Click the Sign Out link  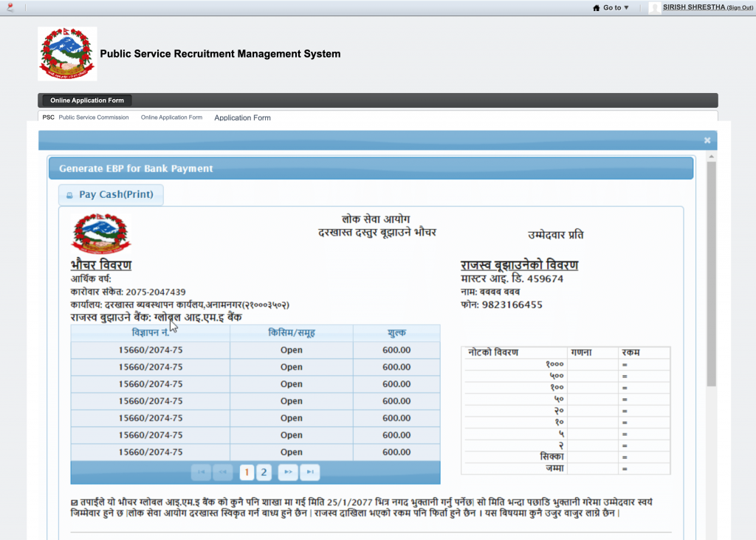click(740, 8)
